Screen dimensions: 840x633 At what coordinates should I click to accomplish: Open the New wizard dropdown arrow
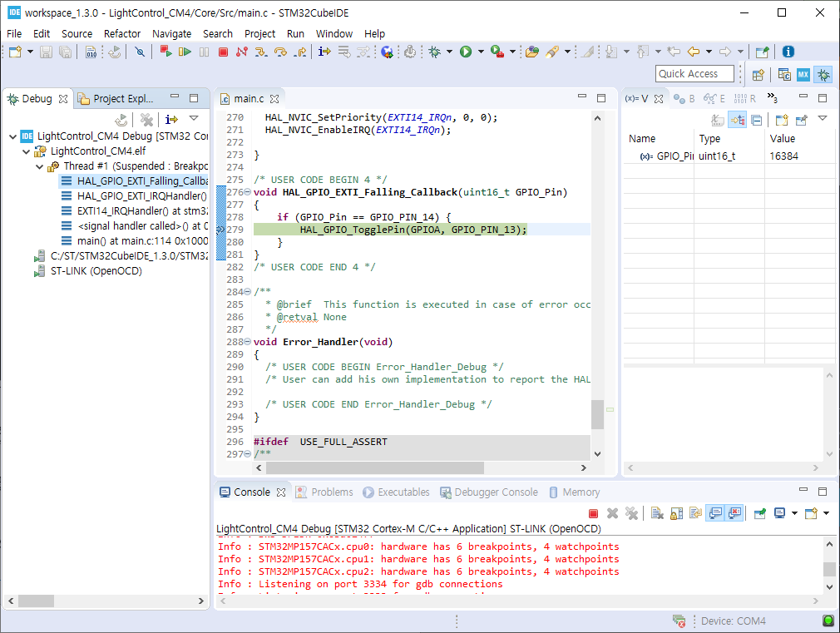click(x=30, y=52)
